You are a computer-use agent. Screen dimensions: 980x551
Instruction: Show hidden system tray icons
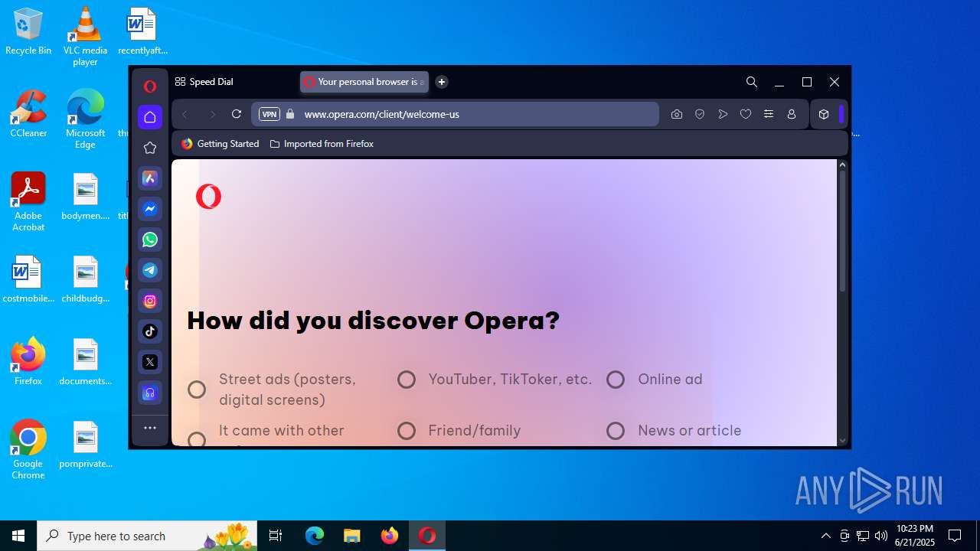825,536
